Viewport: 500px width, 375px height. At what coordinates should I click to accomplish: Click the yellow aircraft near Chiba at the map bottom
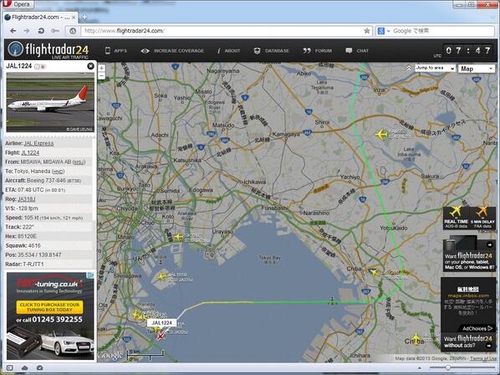tap(416, 339)
